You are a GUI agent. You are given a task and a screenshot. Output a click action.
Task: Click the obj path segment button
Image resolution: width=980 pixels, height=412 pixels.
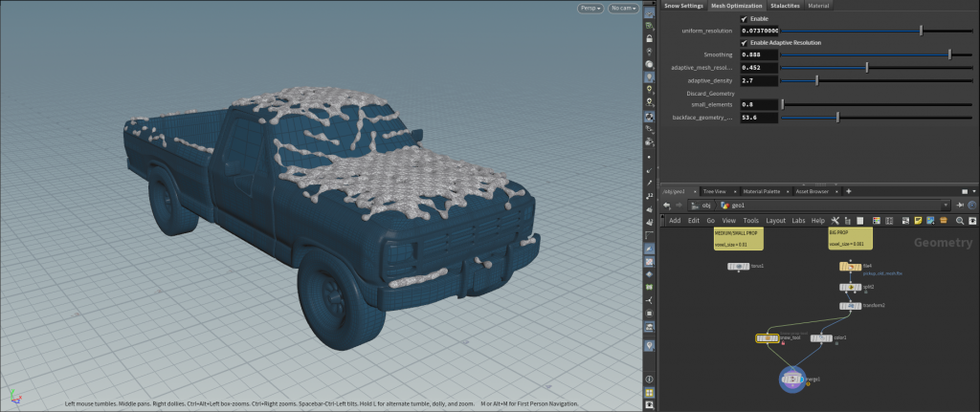(x=702, y=206)
